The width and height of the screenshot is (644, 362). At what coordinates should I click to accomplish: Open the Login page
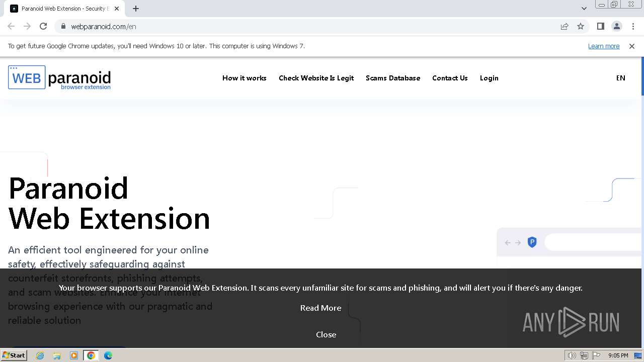pos(489,78)
